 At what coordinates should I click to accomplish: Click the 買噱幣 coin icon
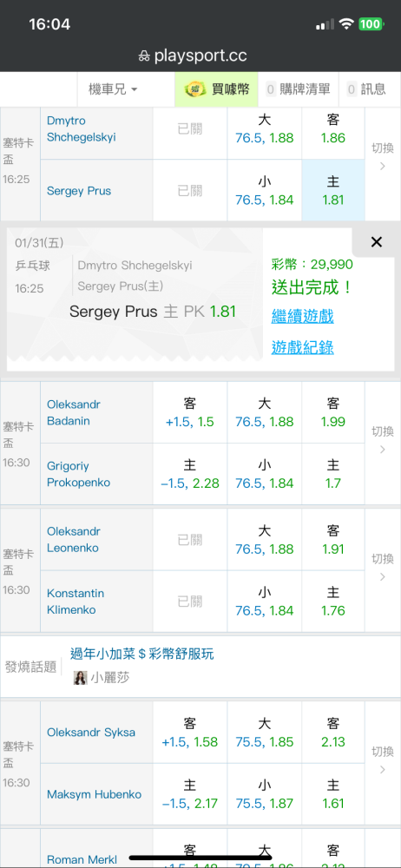[195, 89]
